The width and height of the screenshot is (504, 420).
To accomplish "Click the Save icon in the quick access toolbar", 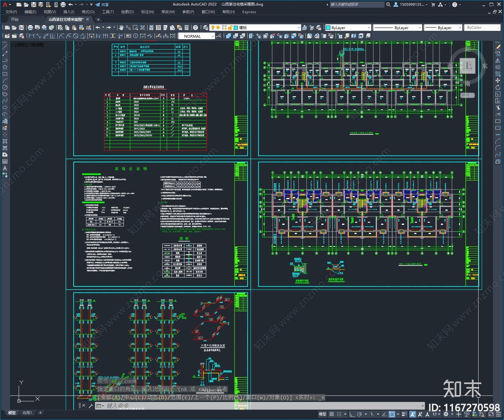I will tap(33, 4).
